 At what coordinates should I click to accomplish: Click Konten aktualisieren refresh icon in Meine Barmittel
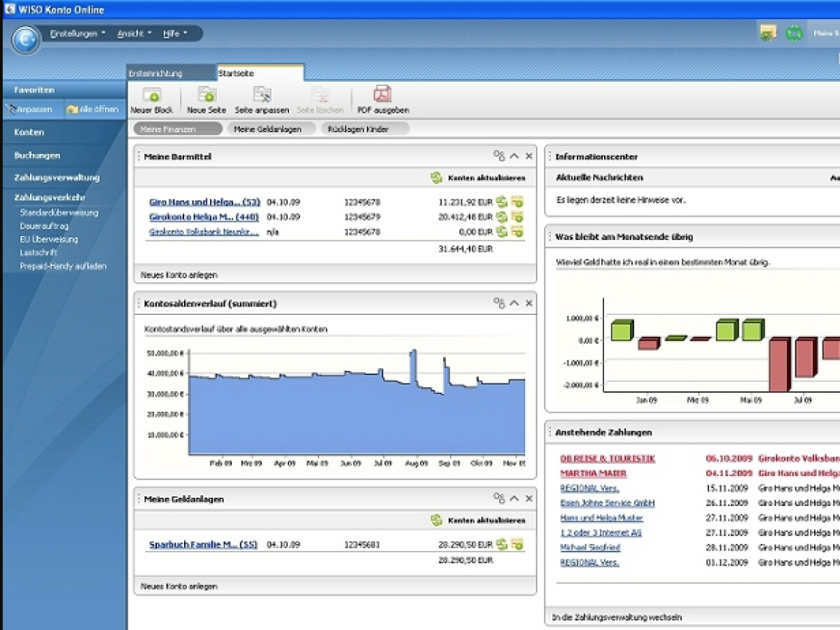point(437,178)
